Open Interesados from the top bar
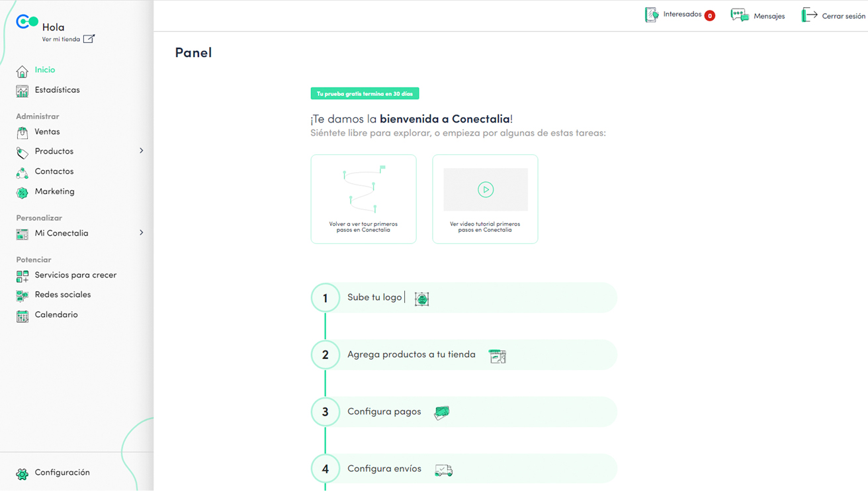Screen dimensions: 868x492 (x=682, y=14)
